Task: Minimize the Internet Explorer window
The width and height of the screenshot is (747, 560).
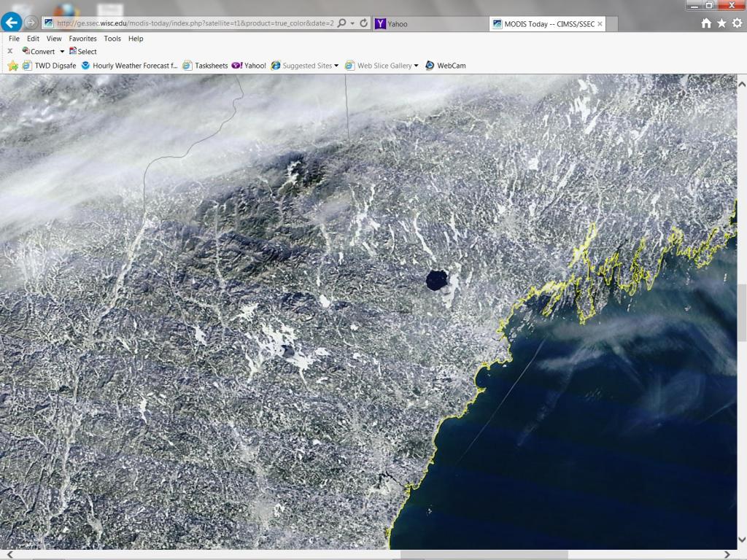Action: [x=695, y=5]
